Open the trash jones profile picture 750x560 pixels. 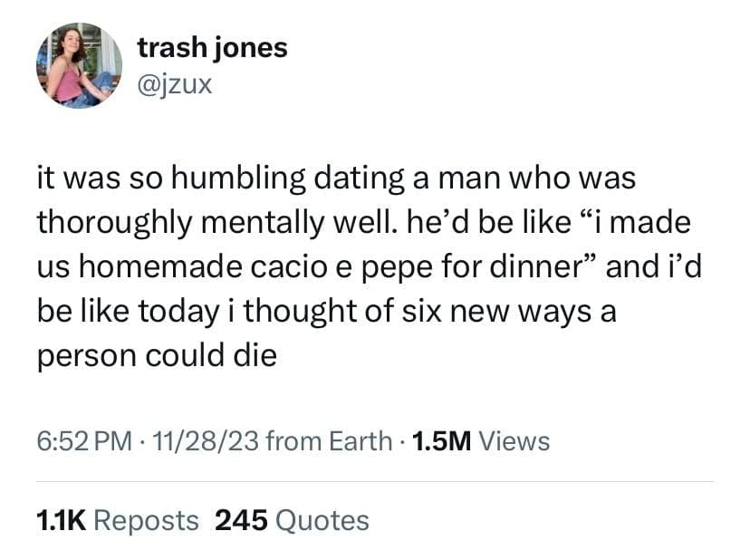(79, 65)
